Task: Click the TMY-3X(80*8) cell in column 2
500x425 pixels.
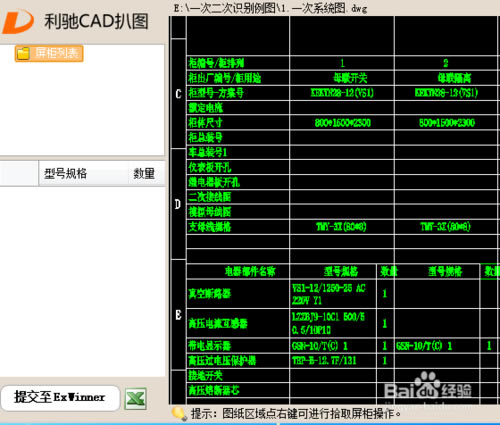Action: [x=446, y=227]
